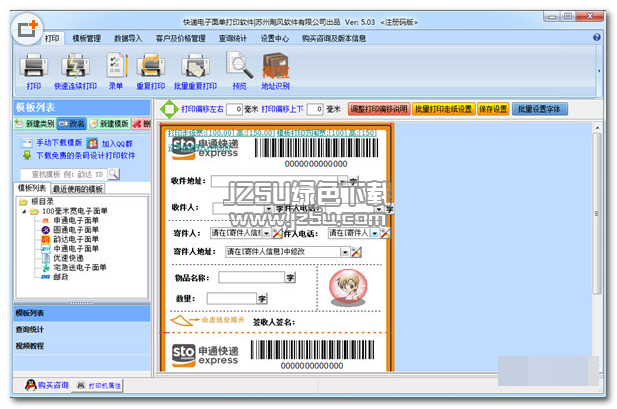Image resolution: width=617 pixels, height=409 pixels.
Task: Open the 录单 checklist icon
Action: [x=116, y=65]
